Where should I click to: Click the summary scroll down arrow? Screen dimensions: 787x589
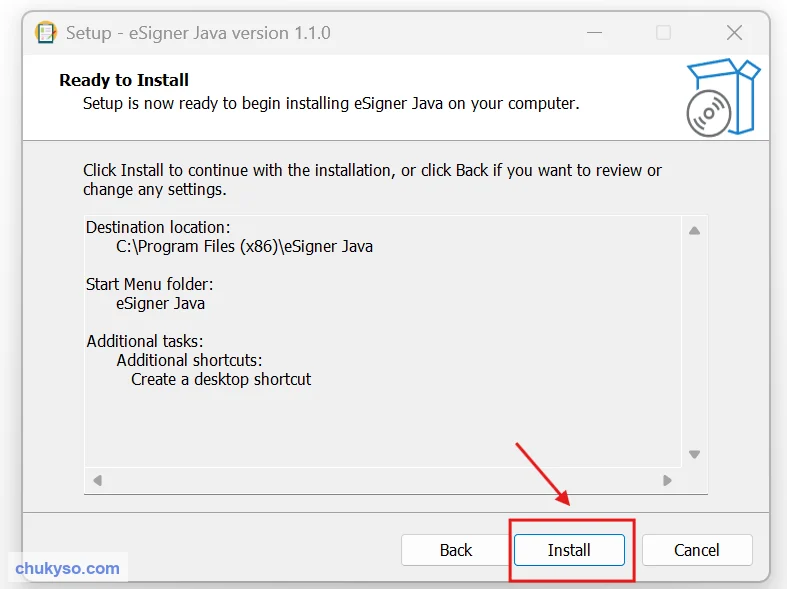[x=694, y=455]
